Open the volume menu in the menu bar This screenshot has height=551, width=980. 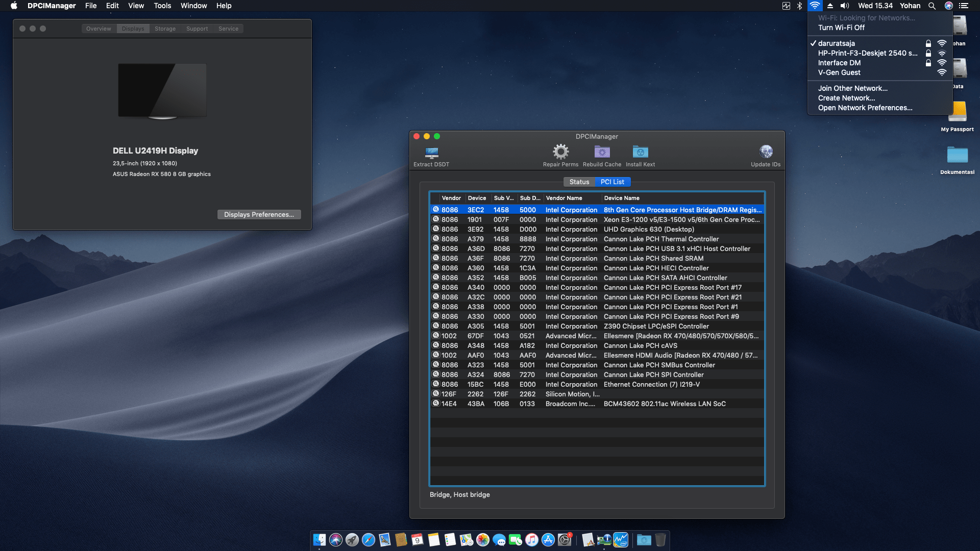point(845,6)
